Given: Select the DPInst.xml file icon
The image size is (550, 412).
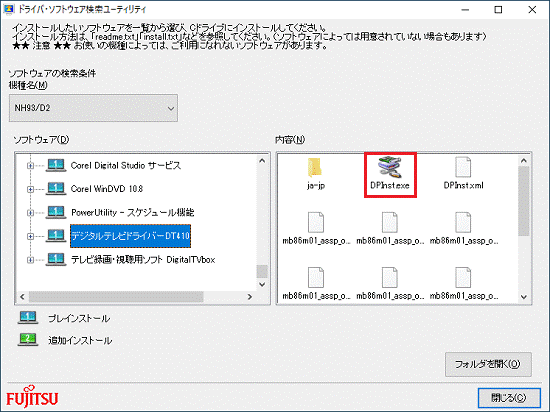Looking at the screenshot, I should (463, 167).
